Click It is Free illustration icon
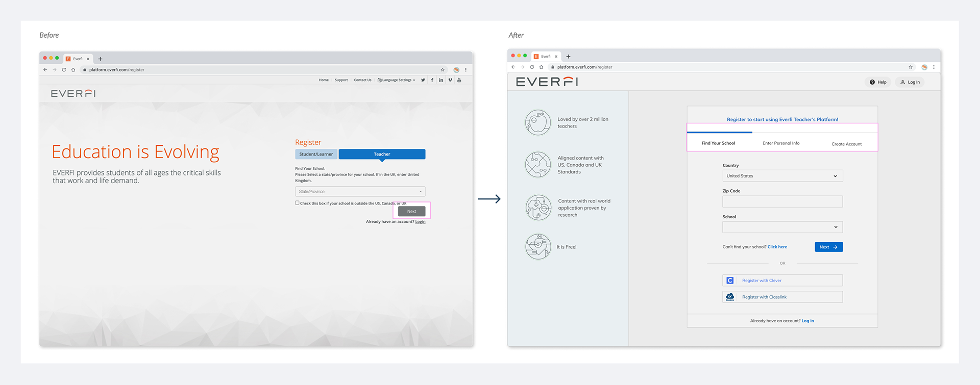The height and width of the screenshot is (385, 980). tap(538, 246)
